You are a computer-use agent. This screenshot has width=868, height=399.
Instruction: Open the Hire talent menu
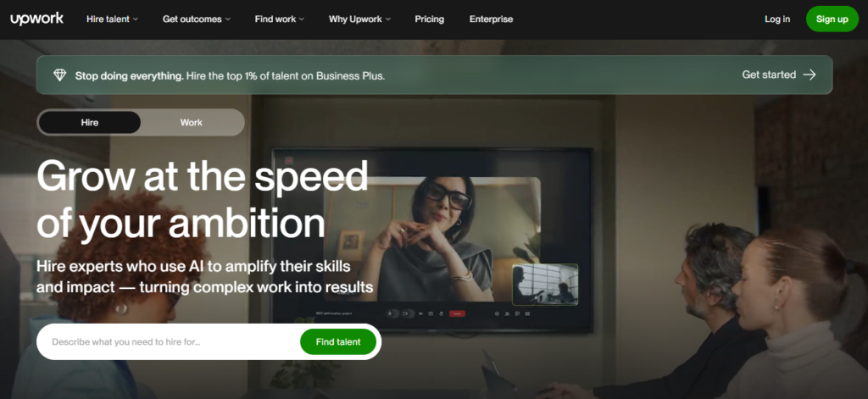113,19
